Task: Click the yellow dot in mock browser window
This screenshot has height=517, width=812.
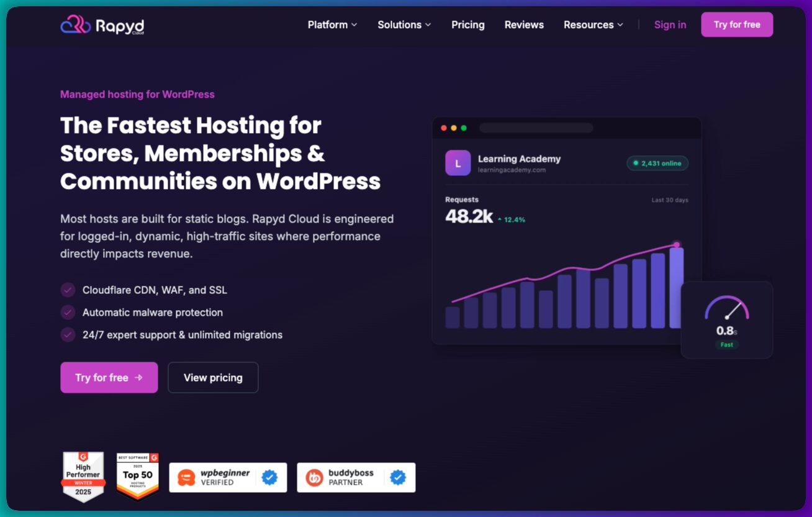Action: pyautogui.click(x=454, y=128)
